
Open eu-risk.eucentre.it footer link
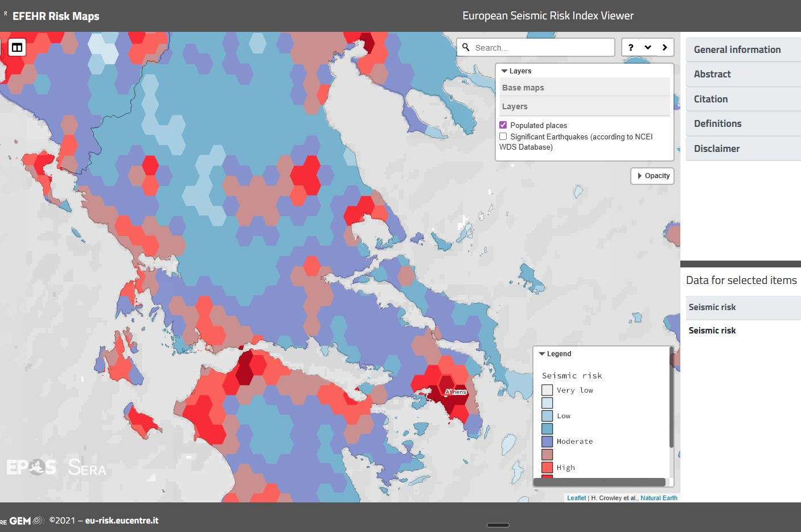[122, 521]
